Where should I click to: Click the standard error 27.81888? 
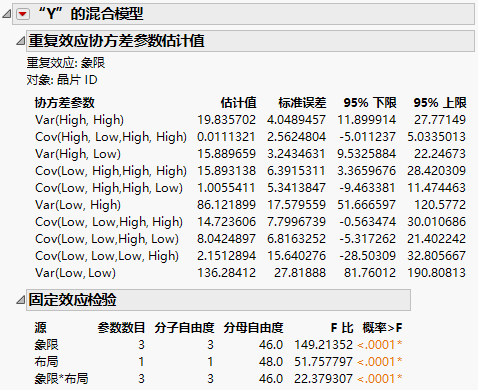tap(300, 273)
